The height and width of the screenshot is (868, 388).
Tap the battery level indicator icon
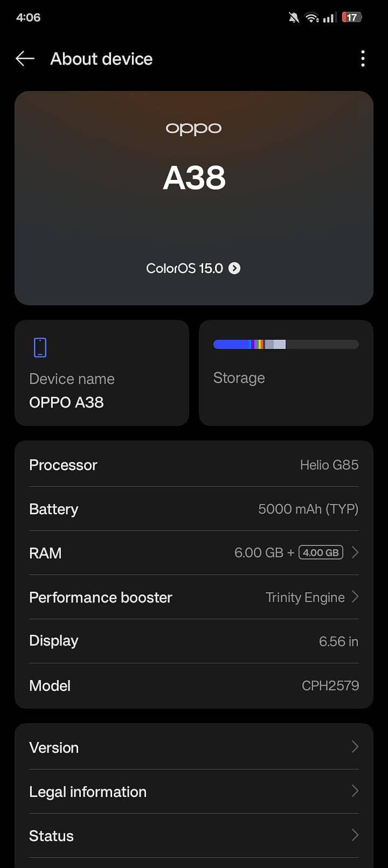pos(351,18)
